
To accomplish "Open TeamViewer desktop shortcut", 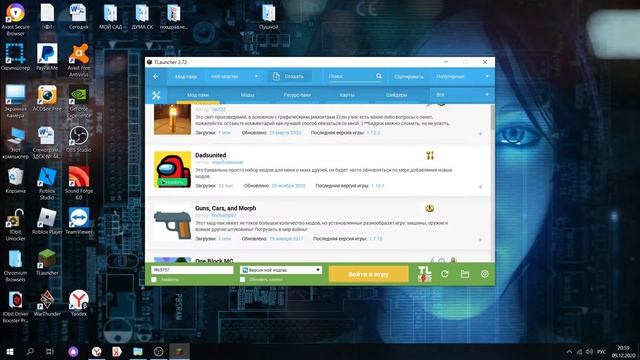I will (x=79, y=221).
